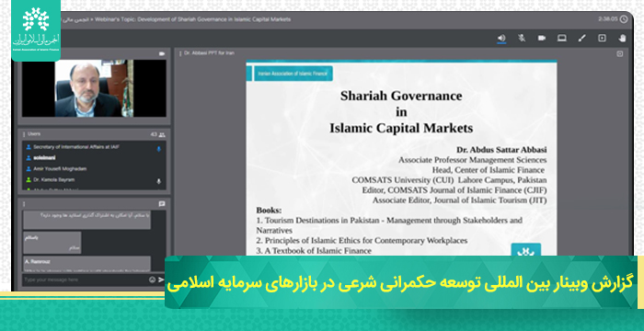The height and width of the screenshot is (331, 644).
Task: Click green avatar icon of Dr. Kamola Bayram
Action: click(29, 180)
